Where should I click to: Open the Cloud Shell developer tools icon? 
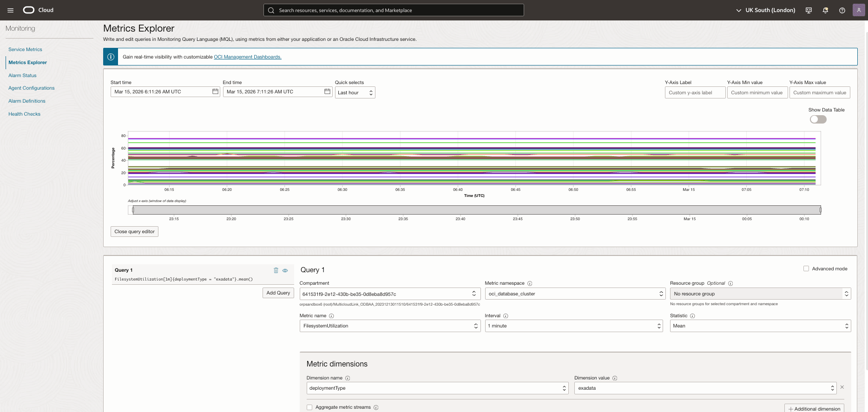tap(809, 10)
